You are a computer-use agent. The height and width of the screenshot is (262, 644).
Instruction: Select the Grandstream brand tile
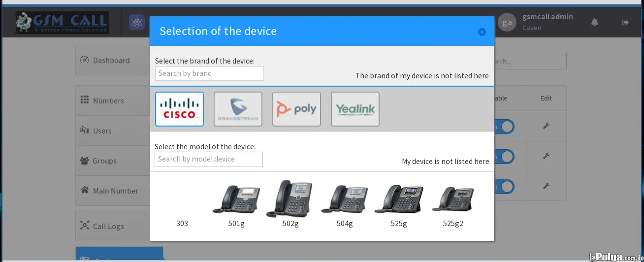click(x=238, y=109)
